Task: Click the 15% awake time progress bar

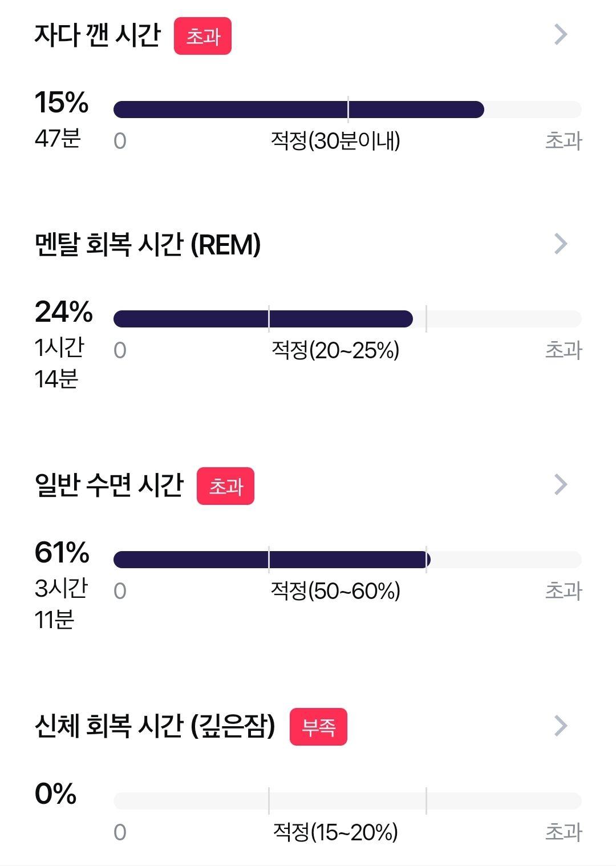Action: pos(347,110)
